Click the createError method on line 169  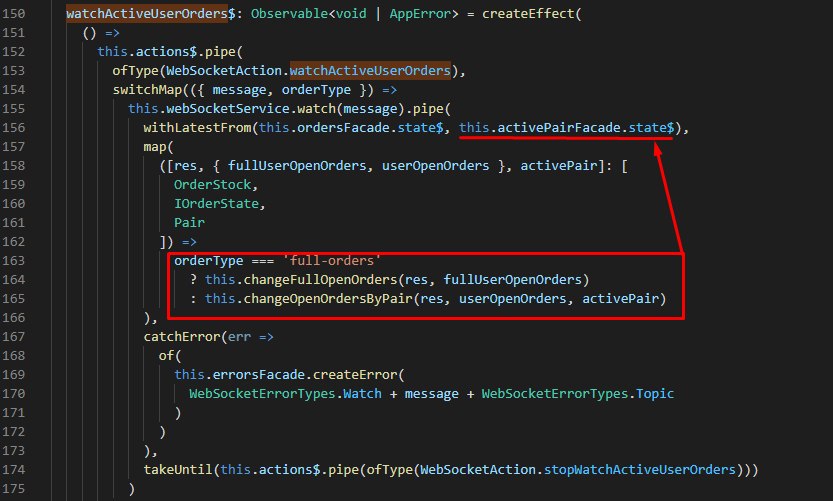[355, 375]
